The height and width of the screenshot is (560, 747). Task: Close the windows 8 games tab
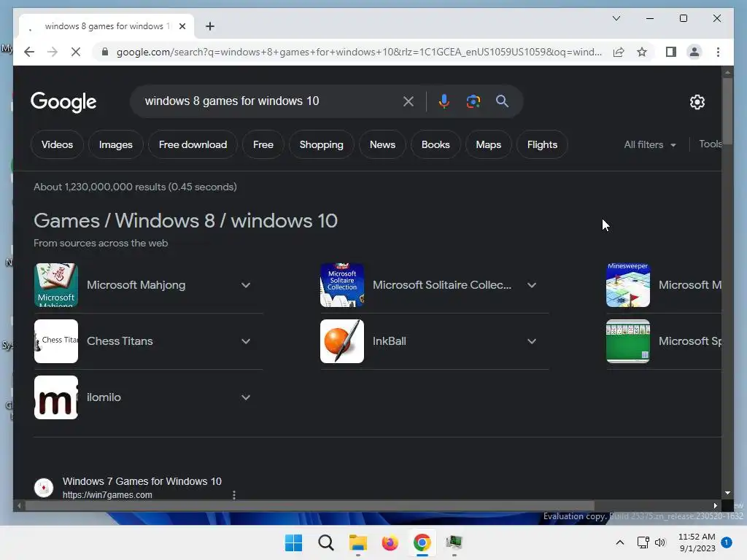pyautogui.click(x=182, y=26)
